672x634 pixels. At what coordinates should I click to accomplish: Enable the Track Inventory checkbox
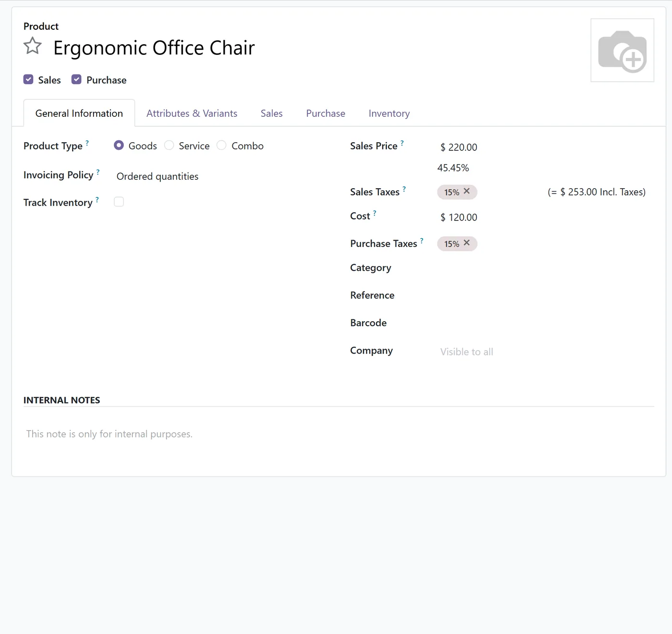(x=119, y=202)
